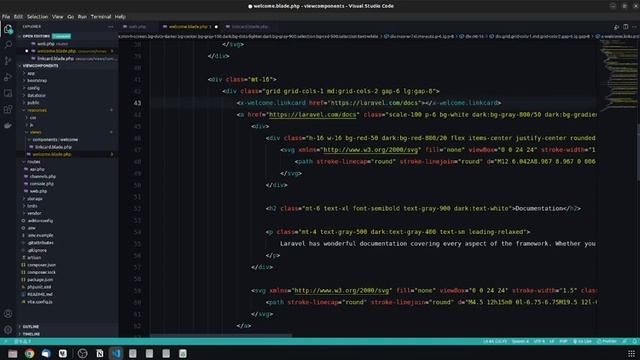The width and height of the screenshot is (640, 360).
Task: Open Chrome from the taskbar
Action: tap(29, 353)
